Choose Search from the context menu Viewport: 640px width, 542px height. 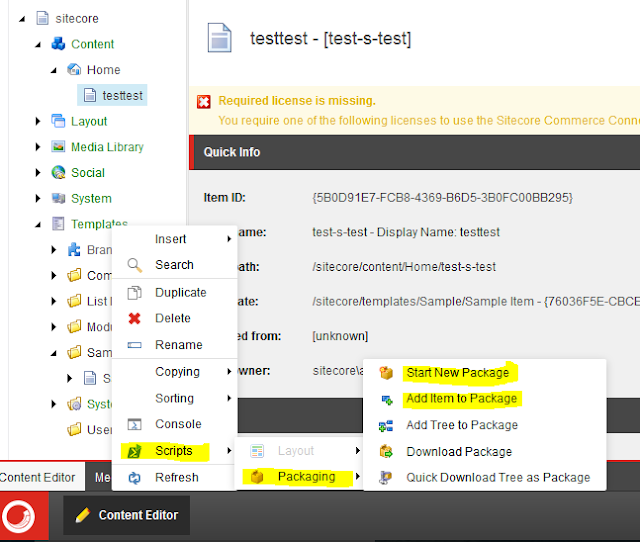(x=175, y=264)
